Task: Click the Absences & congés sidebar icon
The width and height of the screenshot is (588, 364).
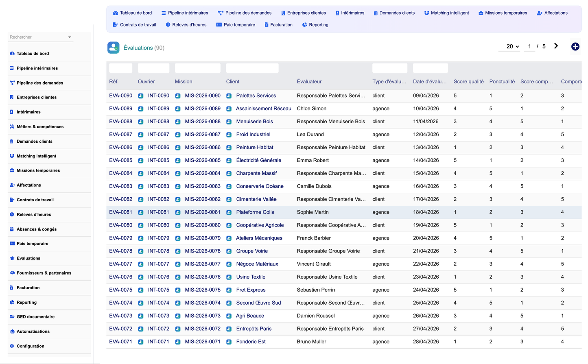Action: 12,229
